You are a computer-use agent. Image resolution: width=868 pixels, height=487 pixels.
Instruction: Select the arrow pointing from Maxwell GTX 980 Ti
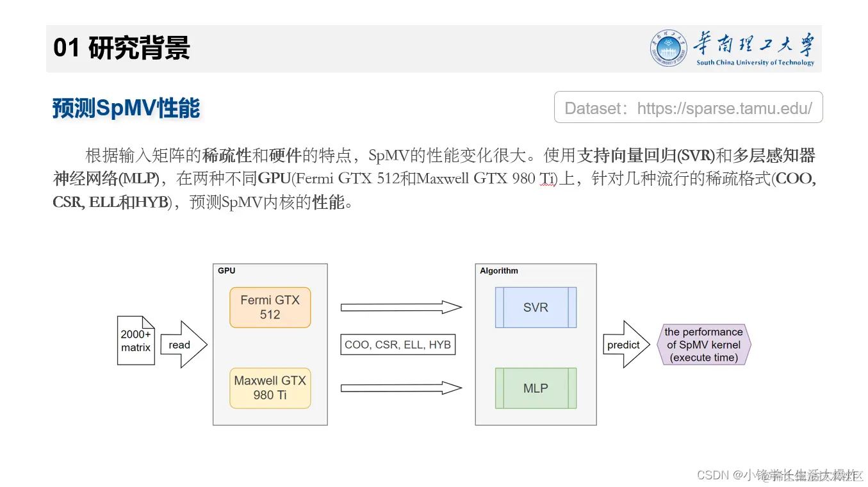[x=400, y=386]
